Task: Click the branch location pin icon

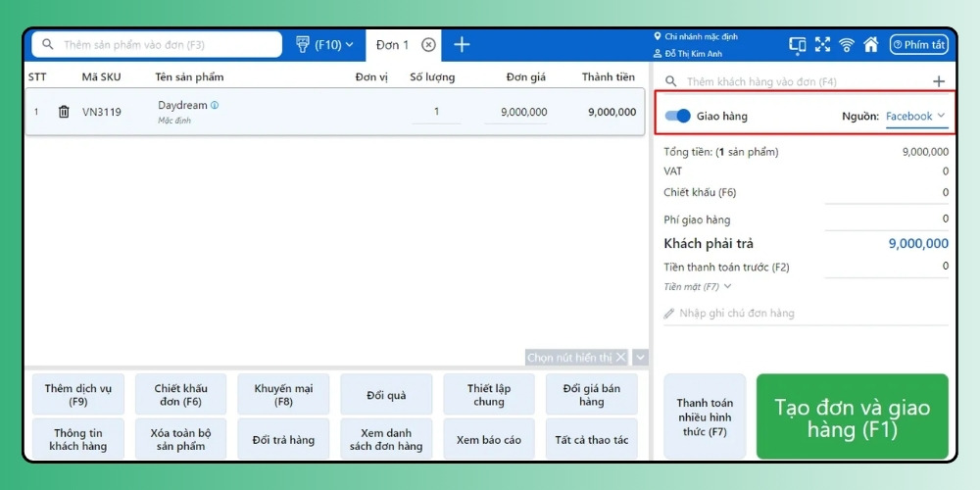Action: (658, 36)
